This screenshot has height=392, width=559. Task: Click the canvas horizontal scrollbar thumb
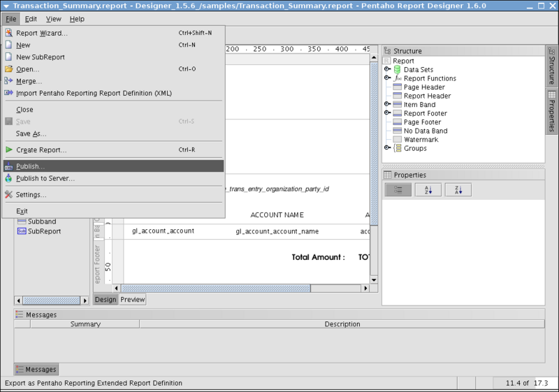[216, 288]
